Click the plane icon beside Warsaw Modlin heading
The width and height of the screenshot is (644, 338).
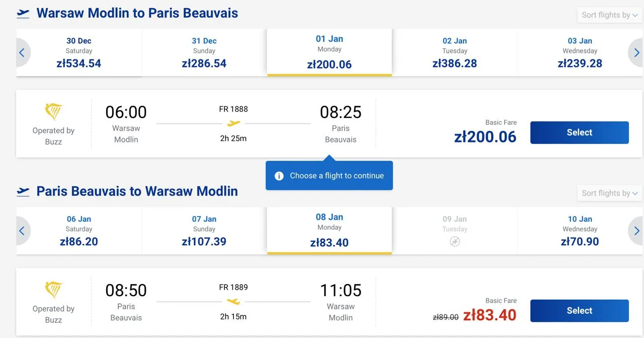[23, 14]
